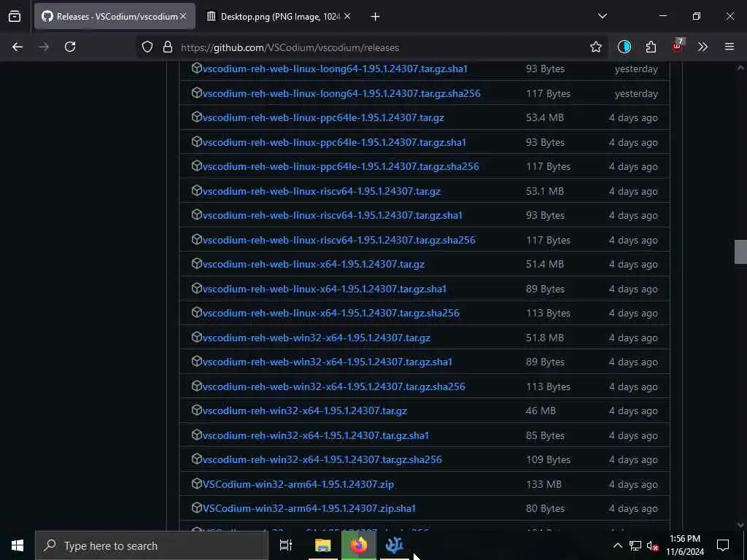
Task: Download reh-web-linux-loong64 tar.gz.sha256 file
Action: pos(341,93)
